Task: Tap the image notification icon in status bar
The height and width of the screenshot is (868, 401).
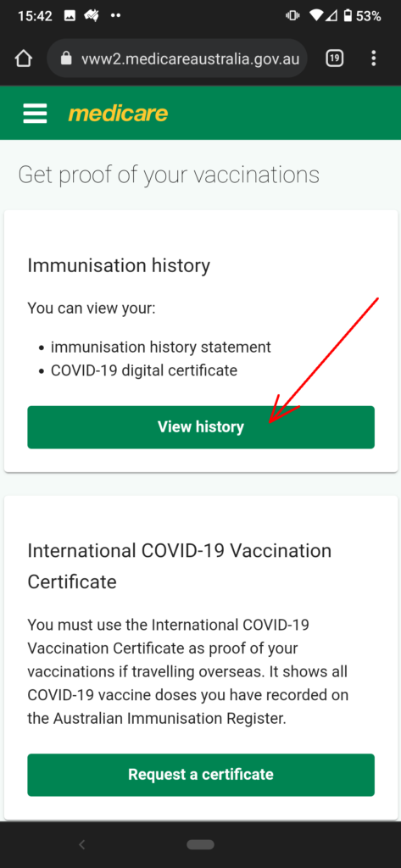Action: pos(70,16)
